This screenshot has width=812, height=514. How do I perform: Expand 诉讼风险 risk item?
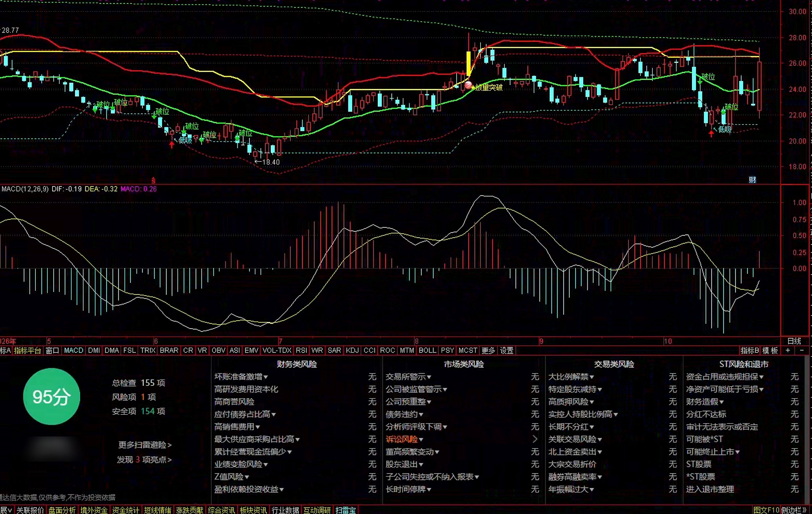(404, 439)
